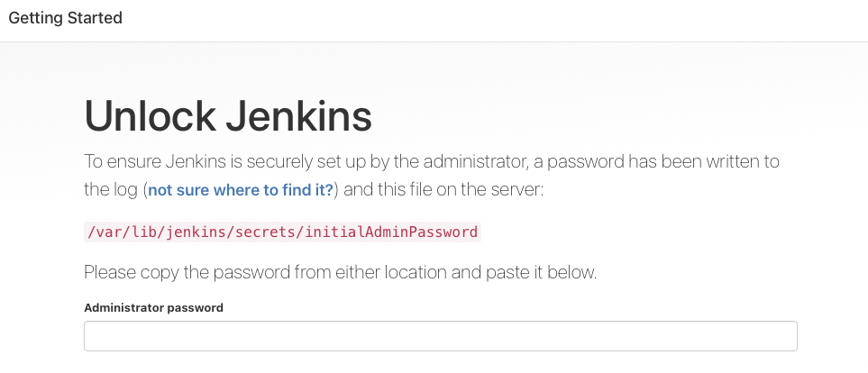Click the "not sure where to find it?" link
Screen dimensions: 868x373
[x=241, y=190]
